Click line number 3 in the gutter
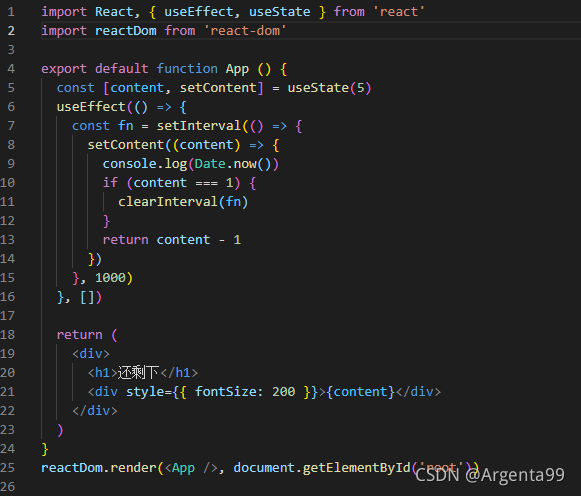581x496 pixels. 11,50
